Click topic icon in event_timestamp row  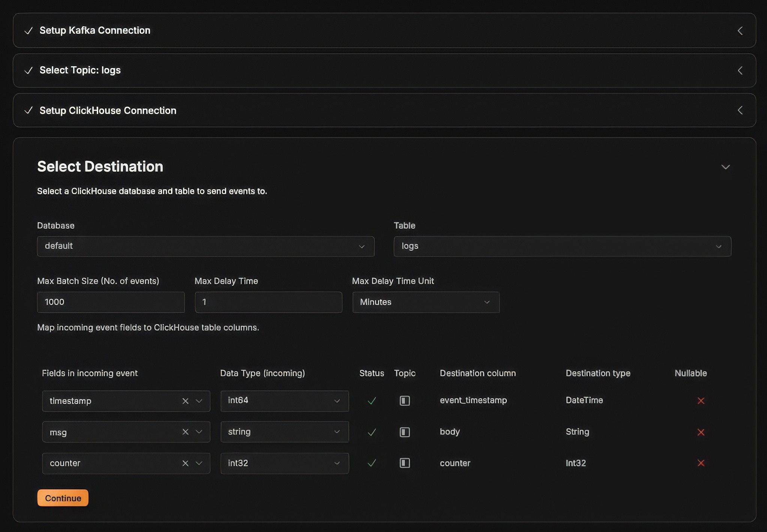click(x=404, y=400)
